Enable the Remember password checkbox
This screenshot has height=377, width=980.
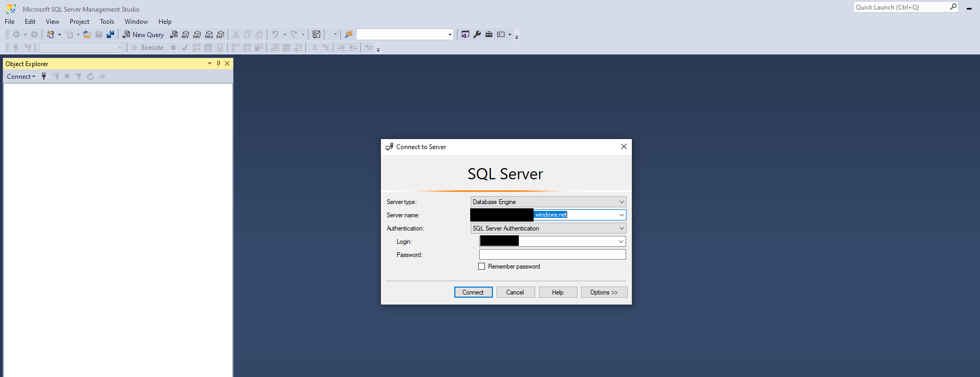(481, 266)
